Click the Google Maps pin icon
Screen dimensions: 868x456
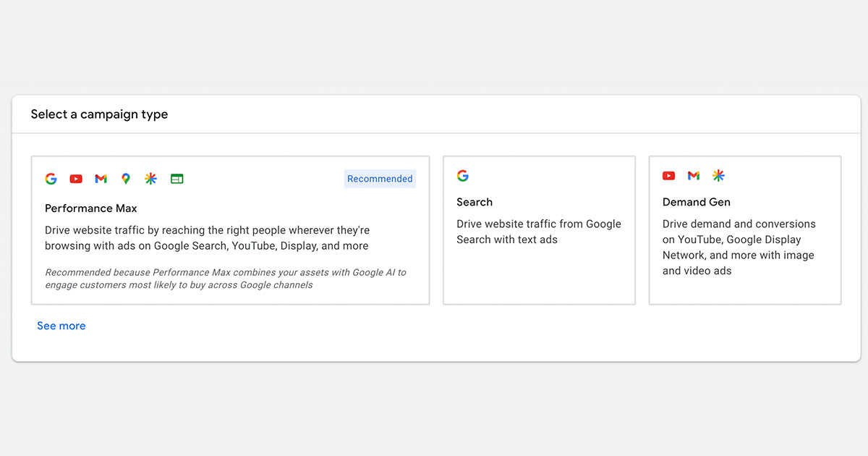tap(126, 179)
